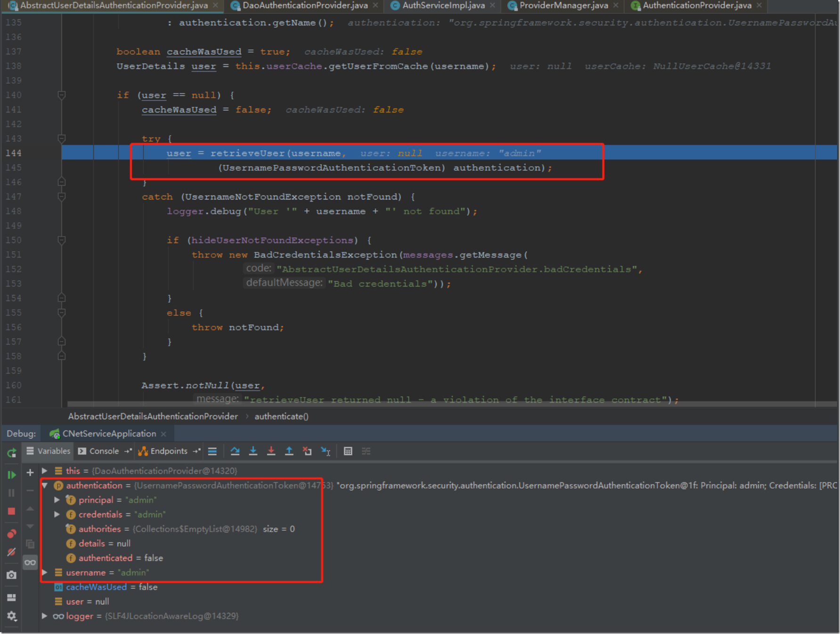Image resolution: width=840 pixels, height=634 pixels.
Task: Fold try block at line 143
Action: pos(61,138)
